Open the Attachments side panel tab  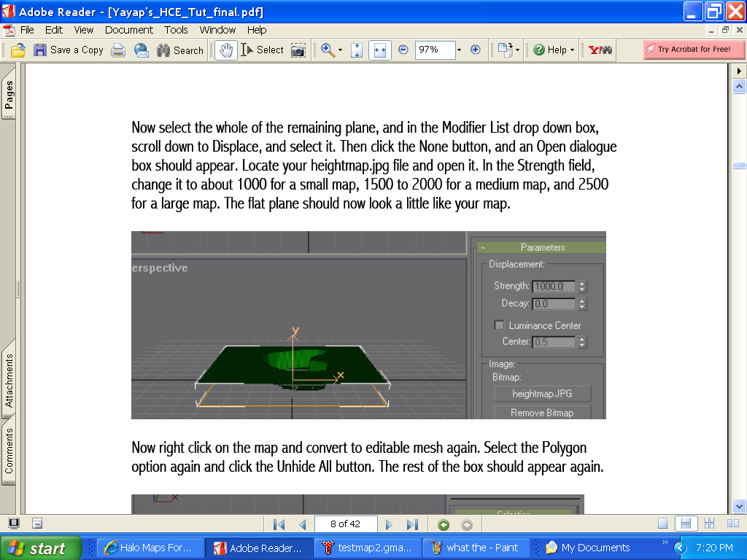[x=9, y=380]
